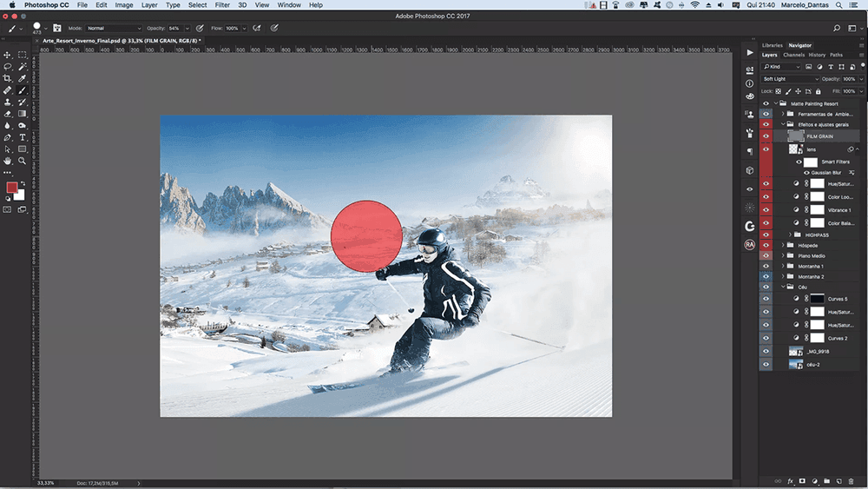Select the Horizontal Type tool
The image size is (868, 489).
[x=22, y=136]
